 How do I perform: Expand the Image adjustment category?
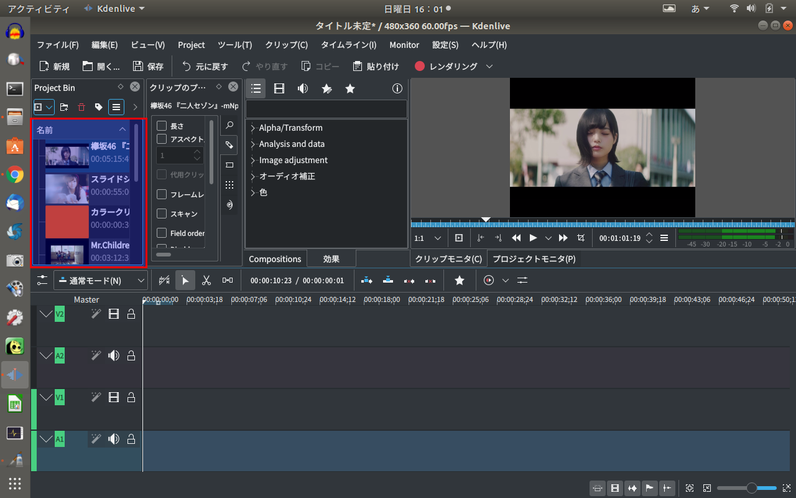(x=253, y=160)
